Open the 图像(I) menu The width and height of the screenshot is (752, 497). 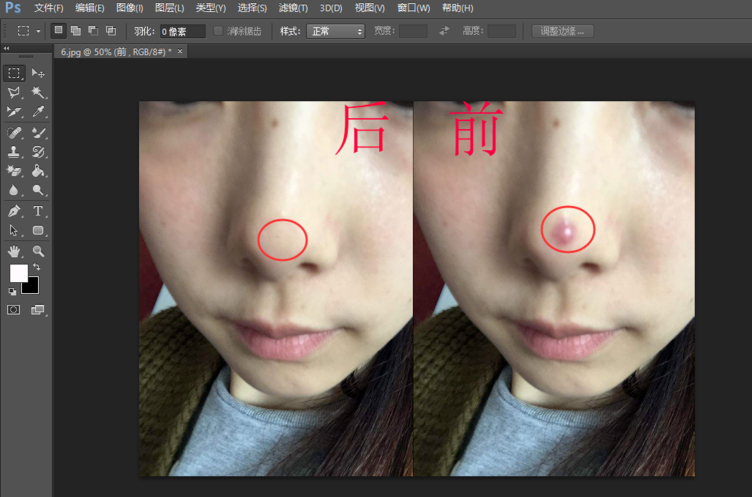[128, 8]
